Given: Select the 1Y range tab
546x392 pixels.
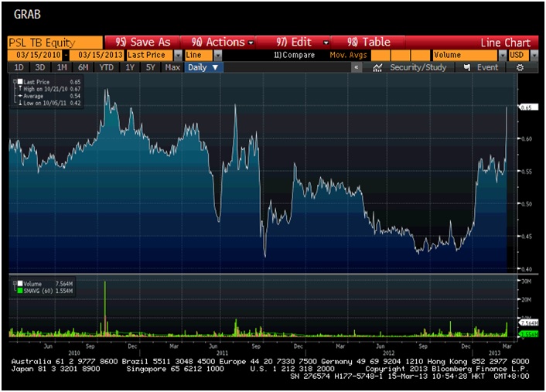Looking at the screenshot, I should (x=130, y=67).
